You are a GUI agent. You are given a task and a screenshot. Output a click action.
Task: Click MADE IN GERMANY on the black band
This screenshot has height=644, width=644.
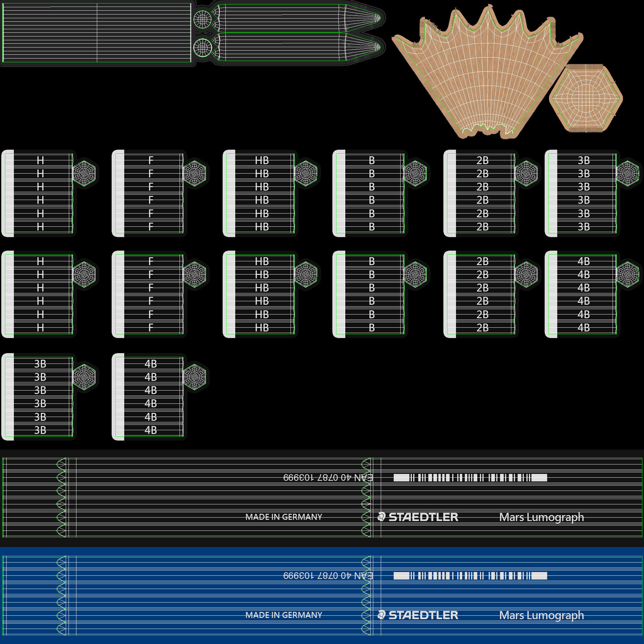(x=284, y=517)
